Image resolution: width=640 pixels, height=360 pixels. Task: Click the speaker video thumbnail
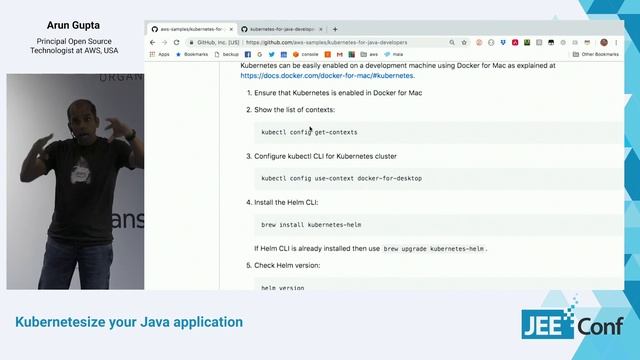75,182
